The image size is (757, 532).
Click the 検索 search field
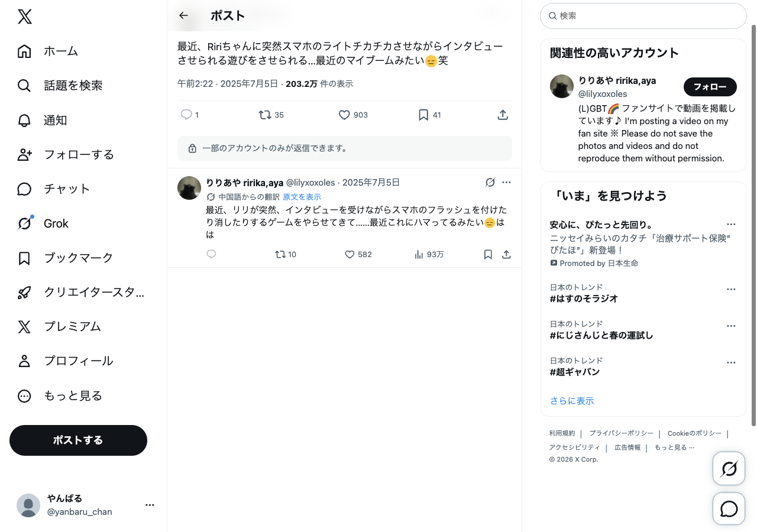(643, 16)
